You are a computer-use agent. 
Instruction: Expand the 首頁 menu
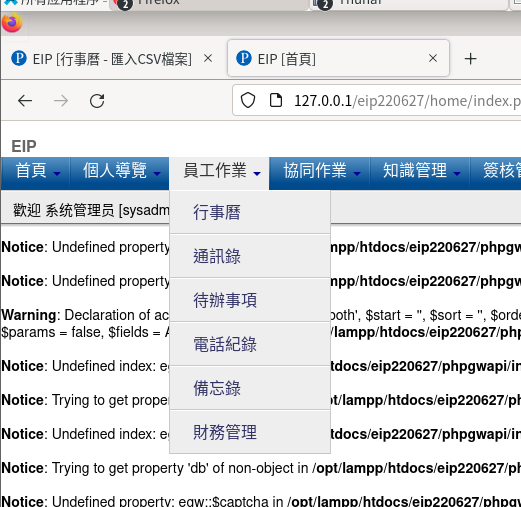pyautogui.click(x=36, y=173)
